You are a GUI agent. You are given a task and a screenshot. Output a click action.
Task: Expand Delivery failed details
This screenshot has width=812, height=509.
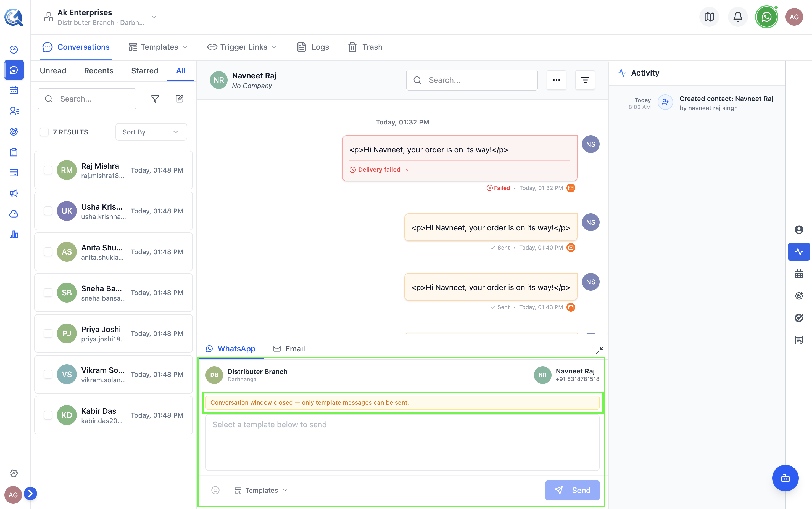point(379,170)
